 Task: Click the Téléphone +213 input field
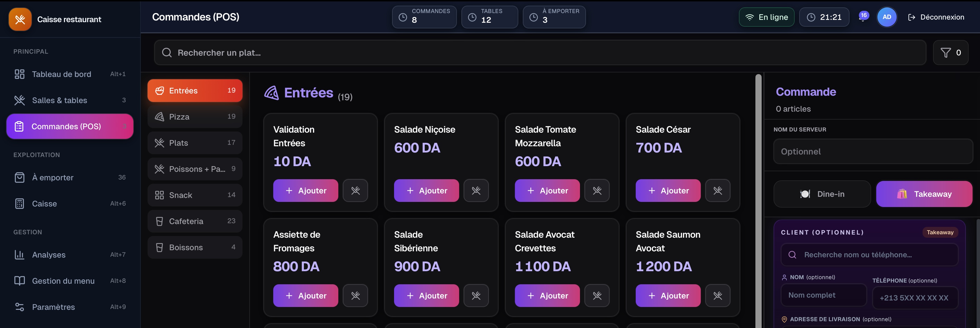point(915,298)
